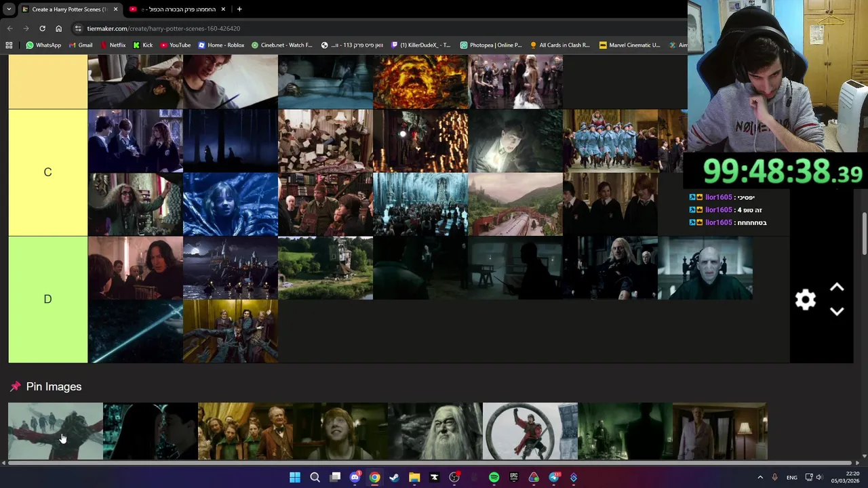Open Task View on the taskbar

tap(335, 477)
